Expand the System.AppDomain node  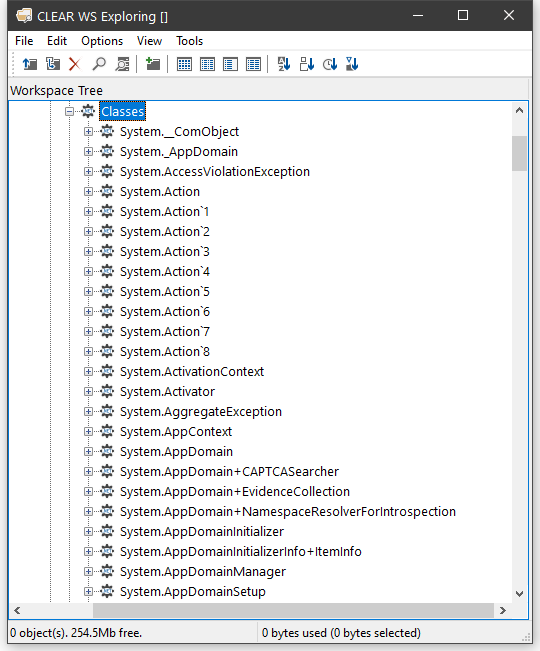(x=88, y=451)
